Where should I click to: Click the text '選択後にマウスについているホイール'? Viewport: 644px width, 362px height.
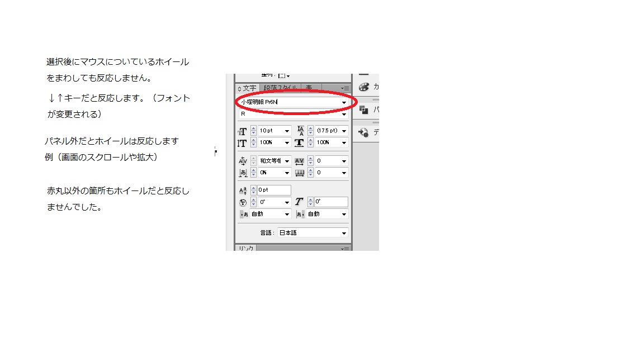[x=118, y=62]
